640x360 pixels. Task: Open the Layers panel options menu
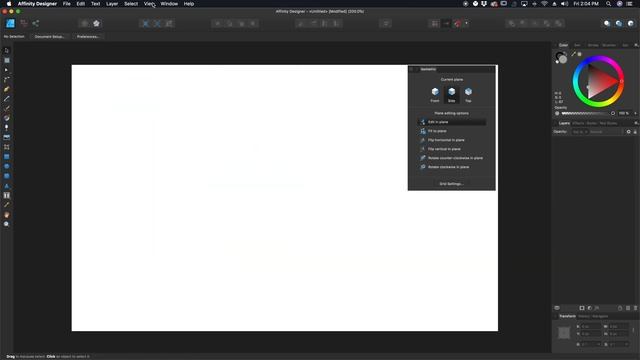(x=636, y=123)
